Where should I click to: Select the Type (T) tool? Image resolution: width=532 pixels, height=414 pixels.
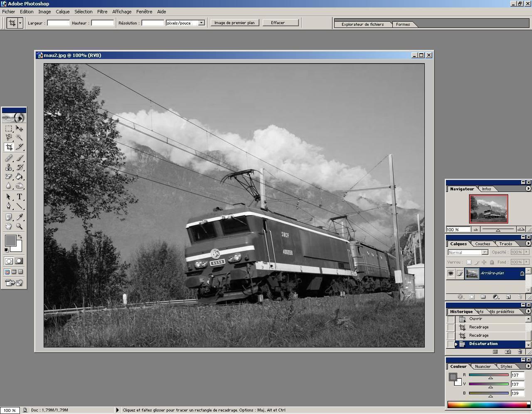(19, 197)
